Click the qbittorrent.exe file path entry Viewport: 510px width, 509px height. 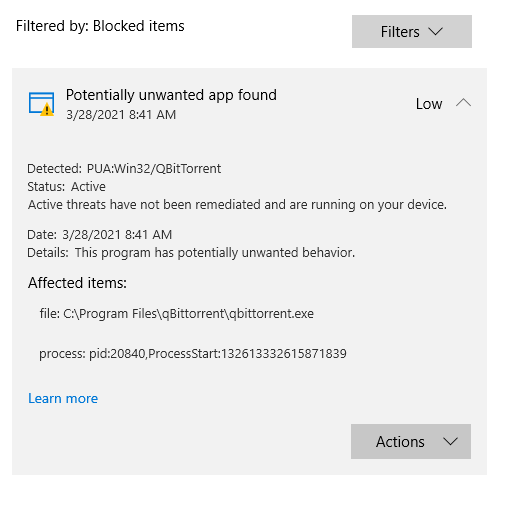(x=177, y=314)
